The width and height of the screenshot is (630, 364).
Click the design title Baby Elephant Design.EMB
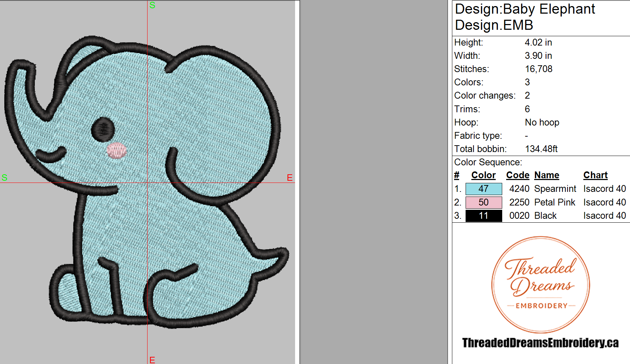click(x=525, y=17)
